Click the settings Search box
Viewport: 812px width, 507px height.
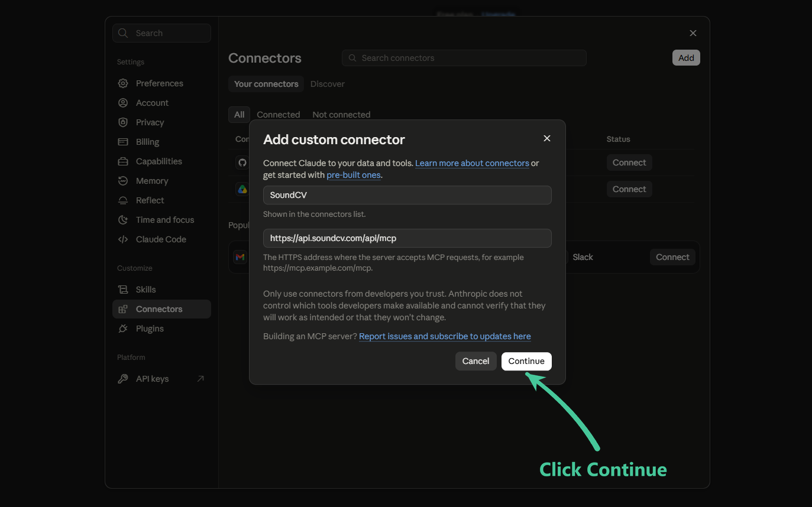pyautogui.click(x=161, y=33)
